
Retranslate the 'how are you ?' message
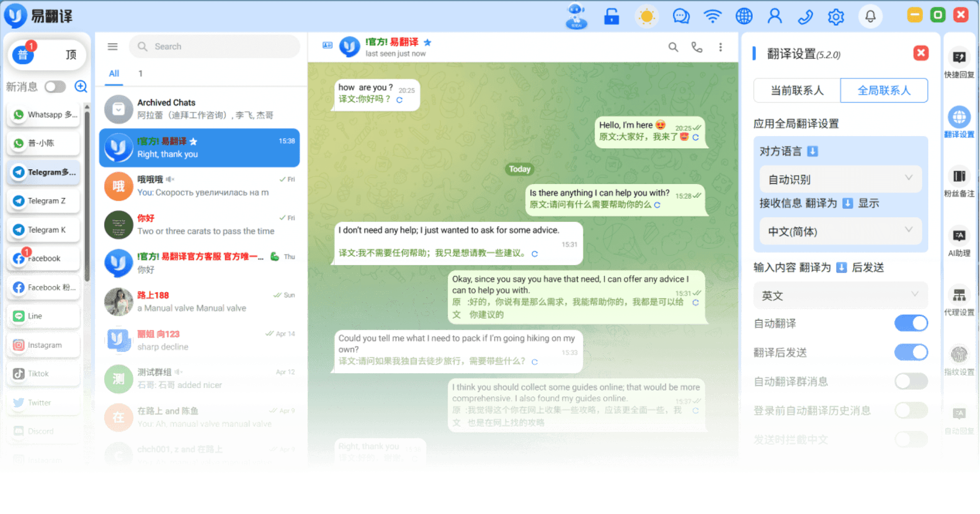[399, 100]
